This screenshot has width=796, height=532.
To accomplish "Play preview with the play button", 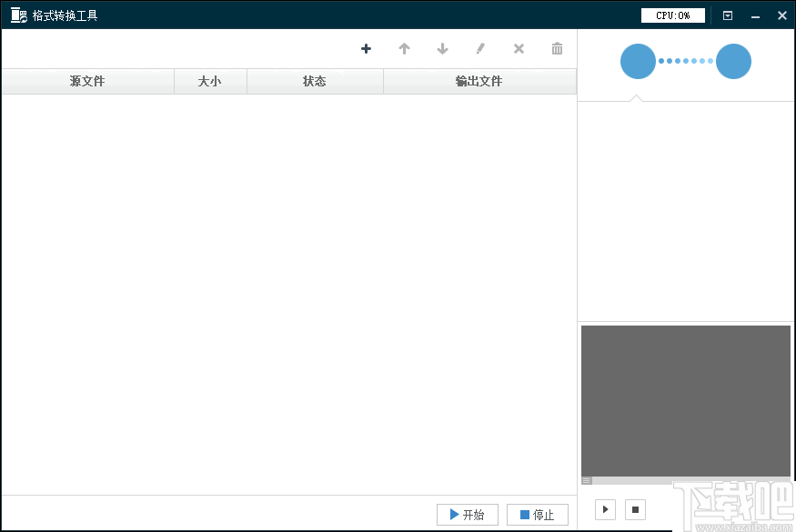I will click(605, 509).
